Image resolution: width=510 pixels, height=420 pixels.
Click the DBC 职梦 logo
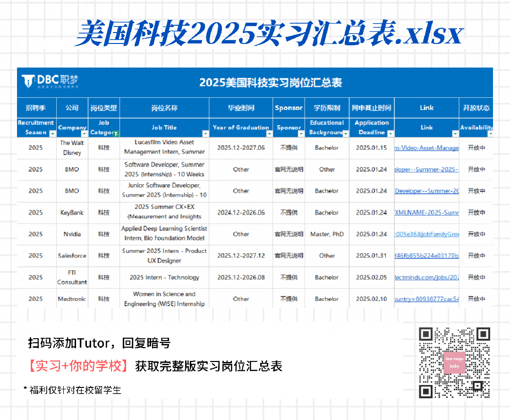tap(50, 81)
